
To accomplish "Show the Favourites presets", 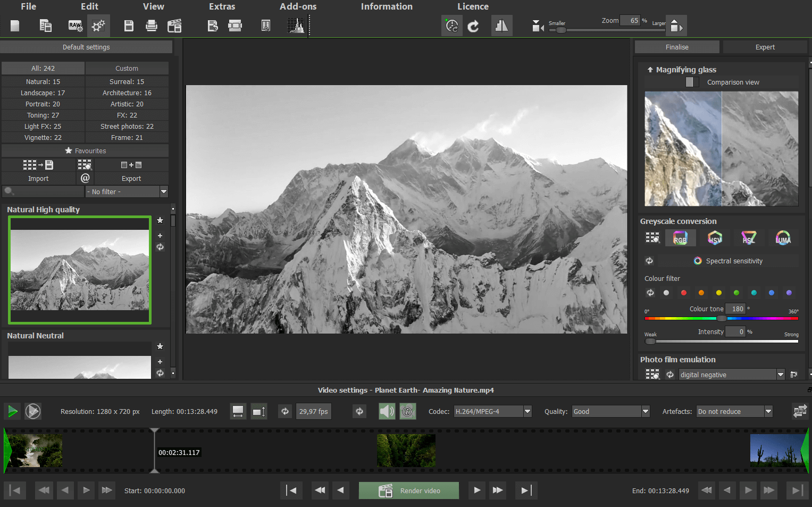I will tap(85, 151).
